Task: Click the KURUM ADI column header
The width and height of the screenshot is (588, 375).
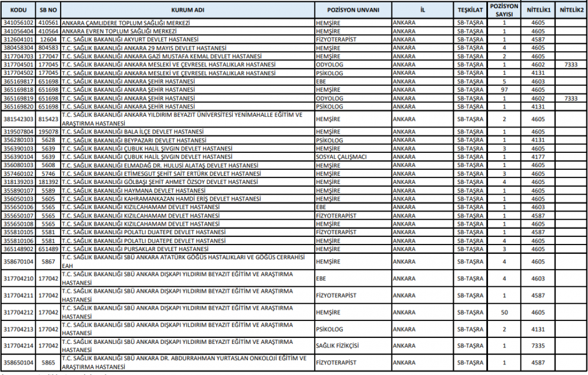Action: (188, 10)
